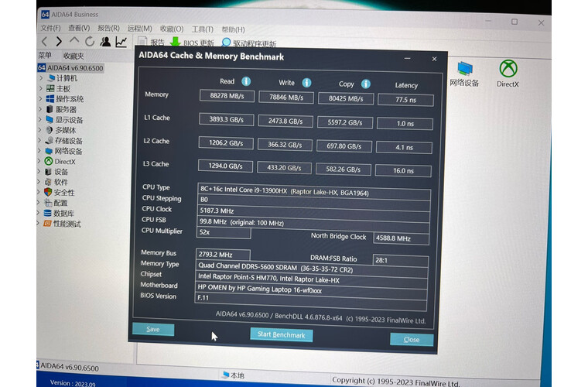The height and width of the screenshot is (387, 588).
Task: Open the 报告(R) menu
Action: point(108,28)
